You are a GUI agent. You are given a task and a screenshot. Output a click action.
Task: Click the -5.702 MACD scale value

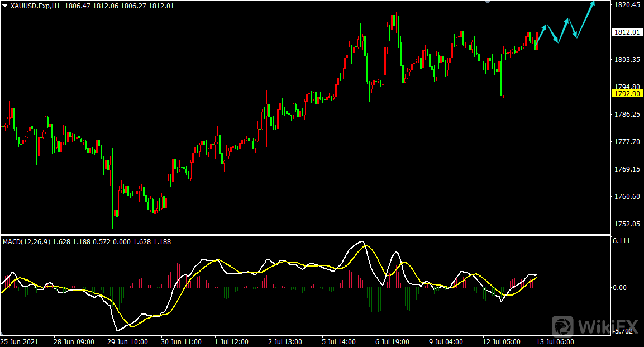624,331
